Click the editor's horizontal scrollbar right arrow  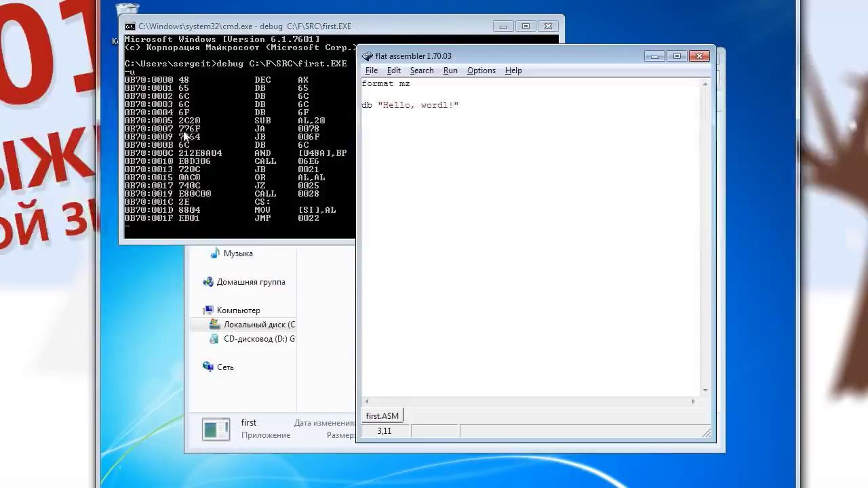692,402
